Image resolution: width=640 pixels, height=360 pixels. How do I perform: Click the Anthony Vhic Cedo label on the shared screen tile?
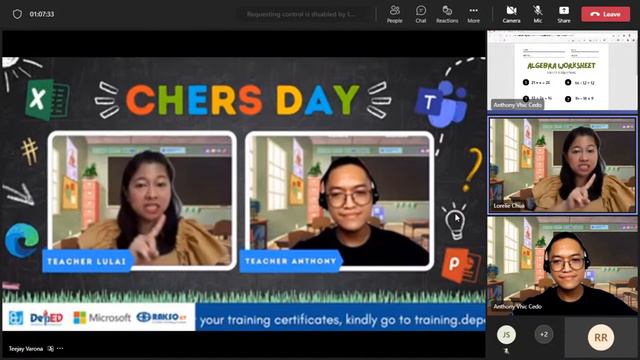[518, 105]
